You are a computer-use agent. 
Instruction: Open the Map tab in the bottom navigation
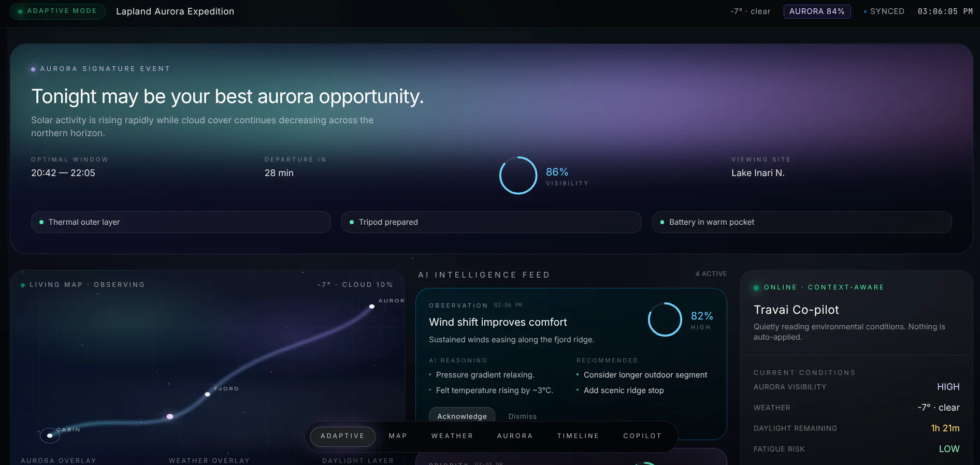[x=398, y=436]
